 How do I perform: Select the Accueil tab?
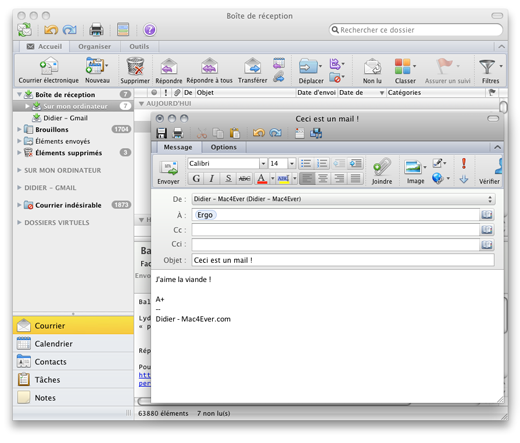(45, 47)
